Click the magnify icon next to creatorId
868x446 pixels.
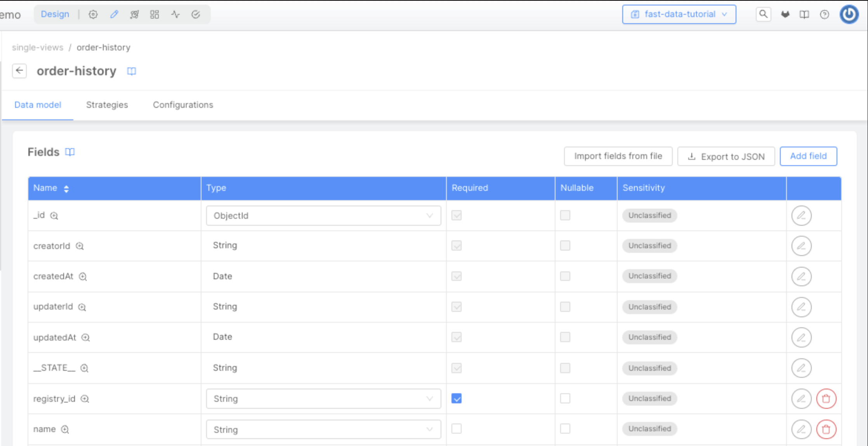[80, 246]
